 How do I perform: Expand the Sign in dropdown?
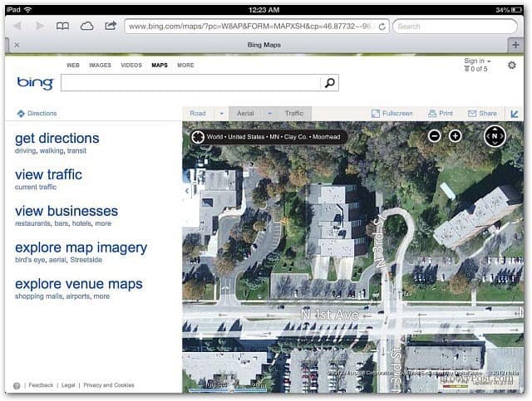[x=477, y=61]
